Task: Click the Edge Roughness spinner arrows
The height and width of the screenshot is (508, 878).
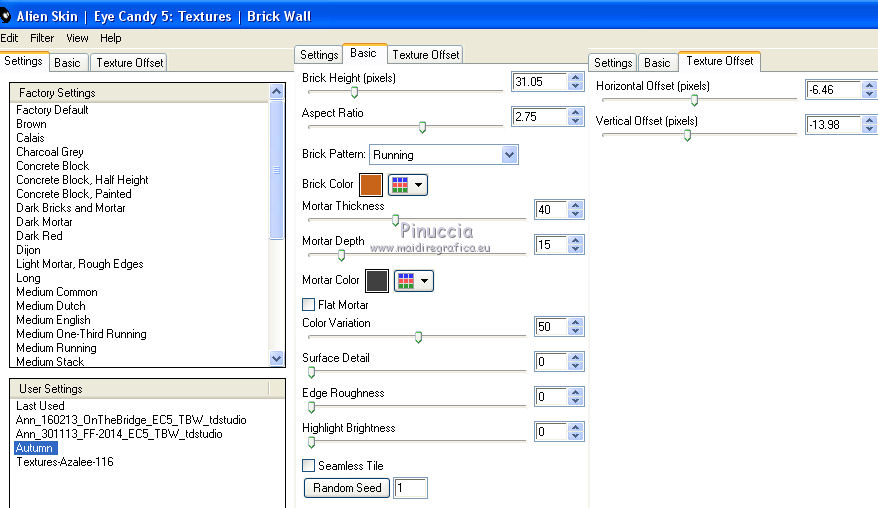Action: (x=576, y=397)
